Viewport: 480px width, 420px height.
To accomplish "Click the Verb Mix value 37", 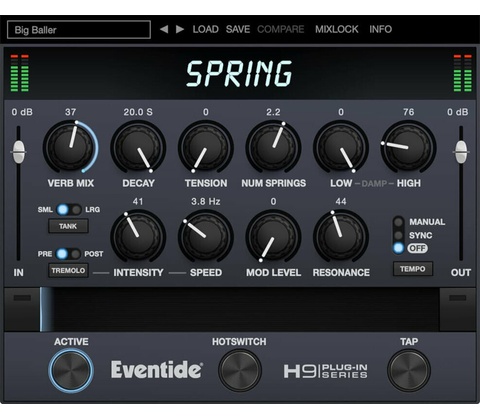I will tap(70, 112).
